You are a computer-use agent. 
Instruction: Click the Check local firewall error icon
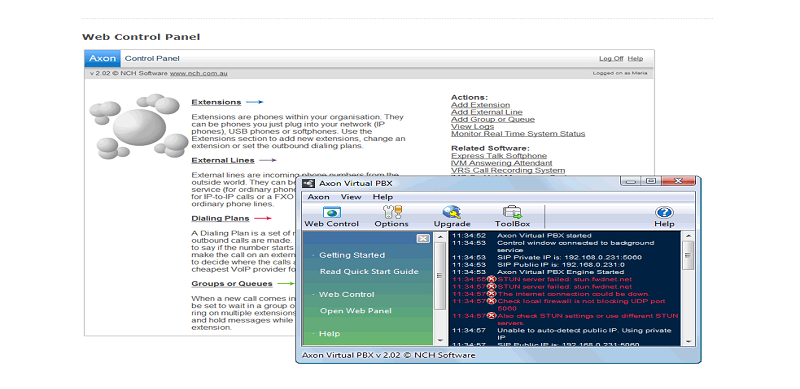(x=491, y=301)
